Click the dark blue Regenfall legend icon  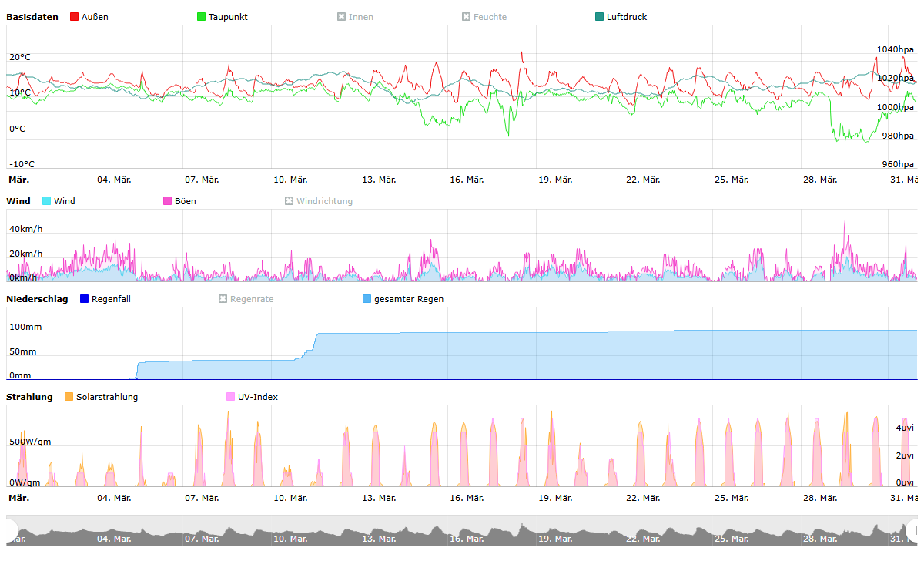pyautogui.click(x=85, y=299)
